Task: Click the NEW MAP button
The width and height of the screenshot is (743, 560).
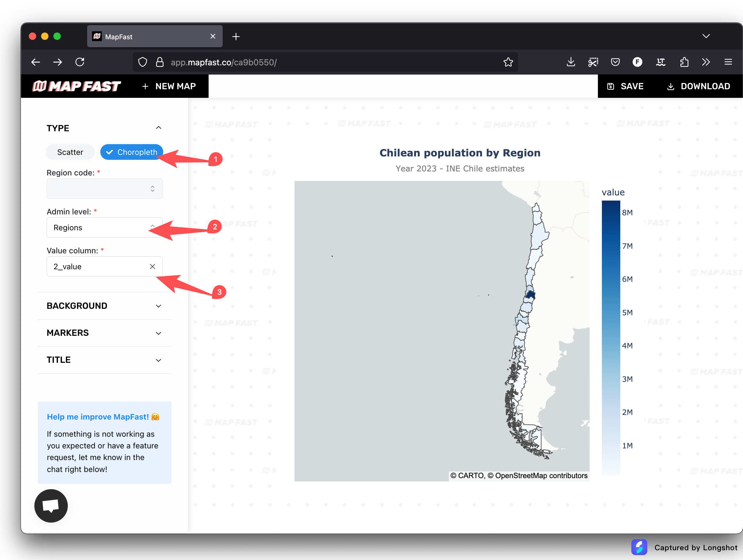Action: [x=169, y=86]
